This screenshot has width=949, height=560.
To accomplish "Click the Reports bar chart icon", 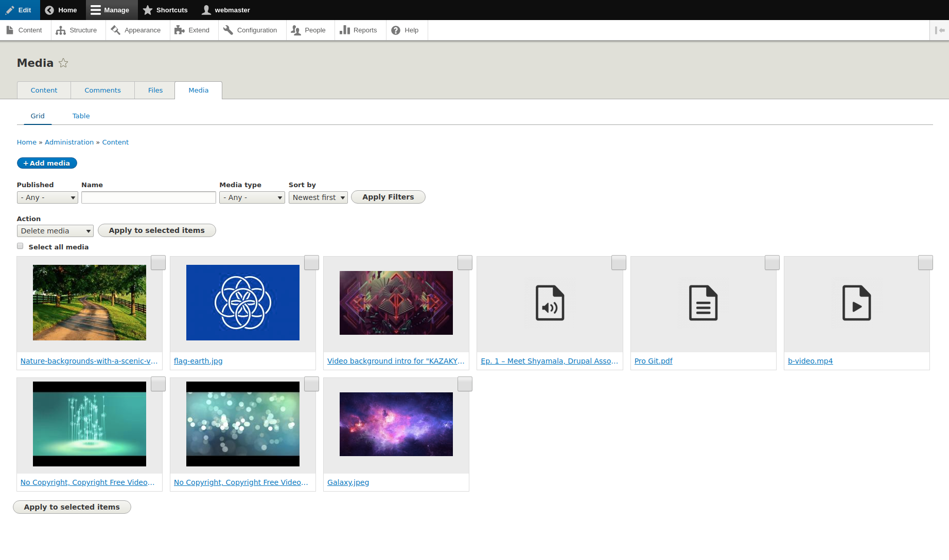I will 345,30.
